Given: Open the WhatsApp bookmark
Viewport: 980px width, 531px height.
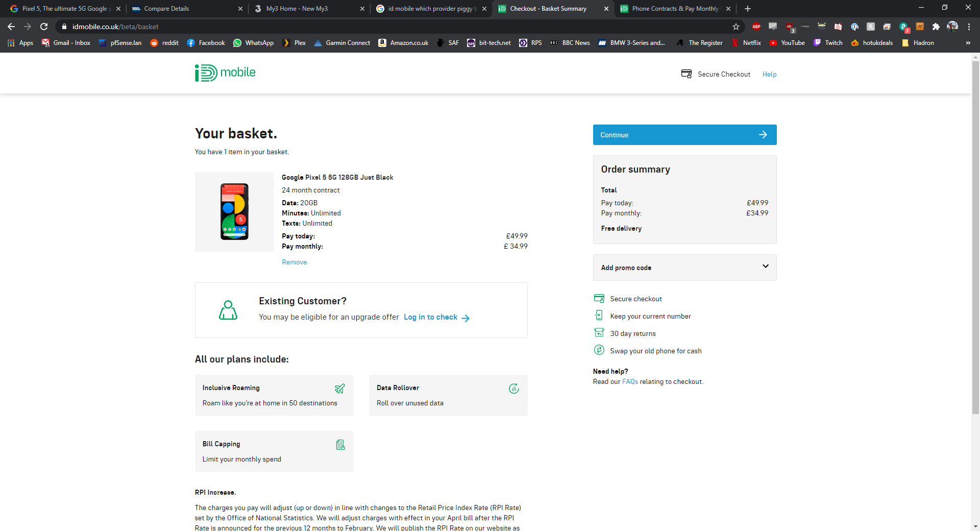Looking at the screenshot, I should (x=254, y=43).
